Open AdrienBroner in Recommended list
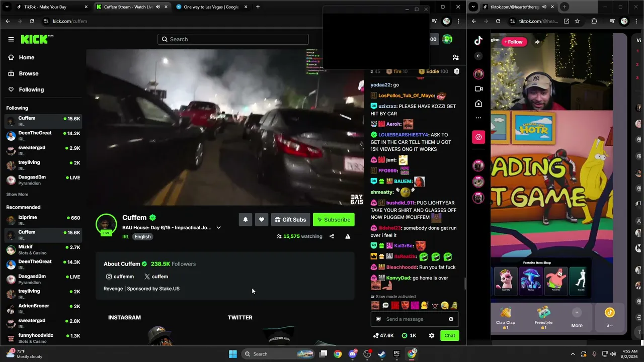Image resolution: width=644 pixels, height=362 pixels. click(x=42, y=309)
